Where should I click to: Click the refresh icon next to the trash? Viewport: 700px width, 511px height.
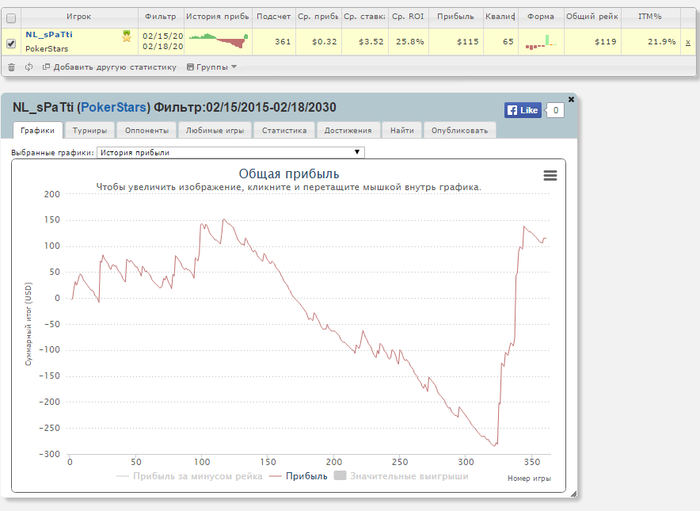tap(29, 67)
